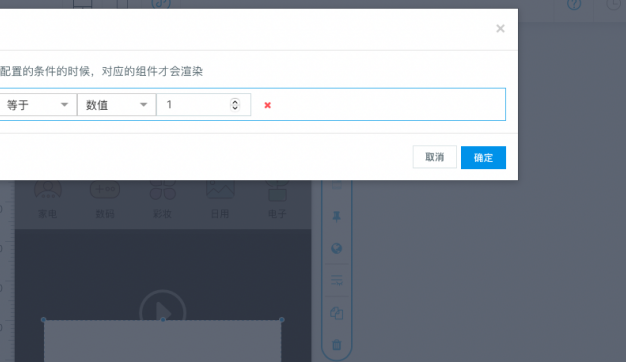
Task: Delete the condition row with the red x
Action: tap(267, 105)
